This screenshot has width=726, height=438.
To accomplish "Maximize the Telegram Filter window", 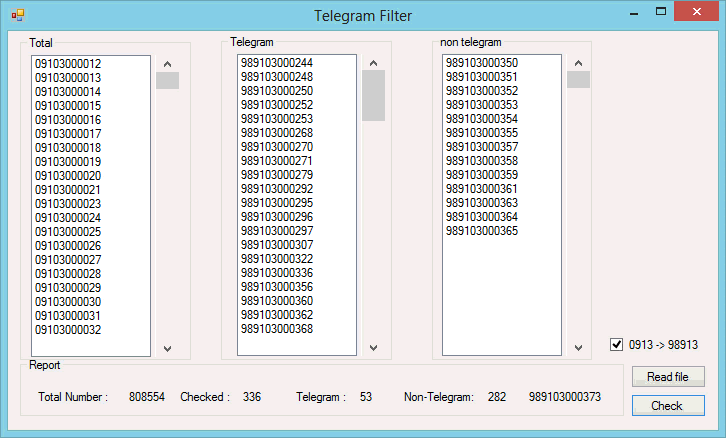I will pyautogui.click(x=661, y=12).
